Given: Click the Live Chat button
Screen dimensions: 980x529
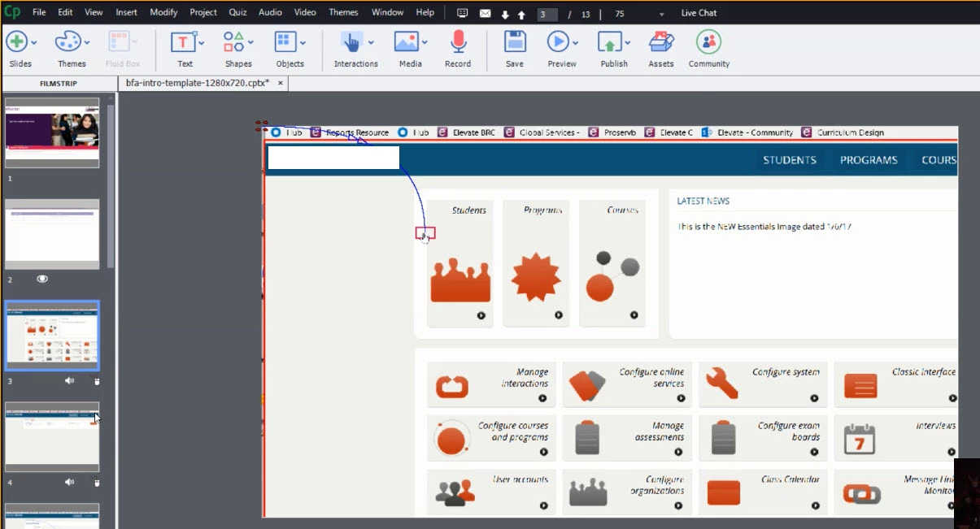Looking at the screenshot, I should point(699,13).
